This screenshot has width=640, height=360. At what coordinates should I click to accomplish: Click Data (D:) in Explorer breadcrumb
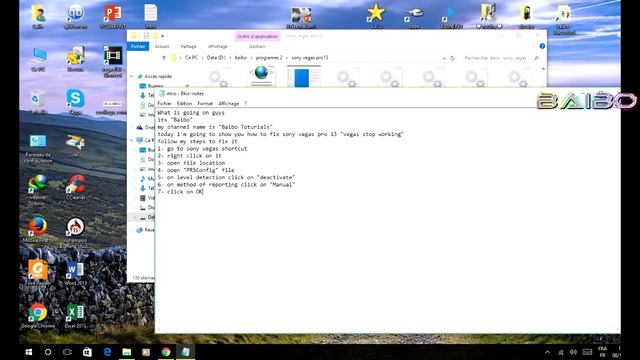point(216,58)
